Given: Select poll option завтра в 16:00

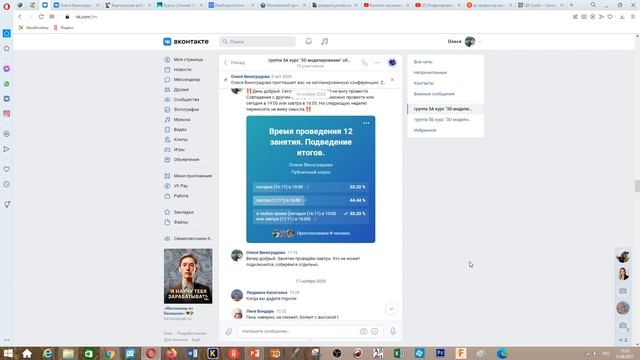Looking at the screenshot, I should point(311,200).
